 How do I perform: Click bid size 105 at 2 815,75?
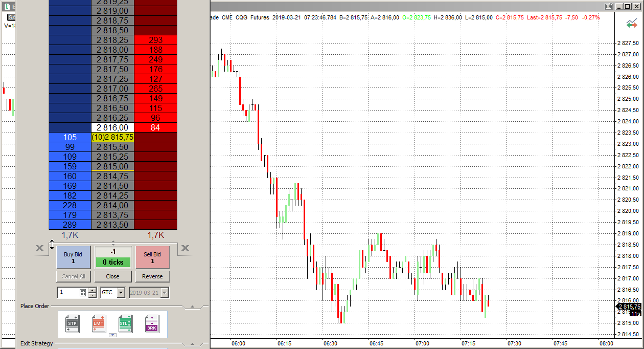[70, 137]
